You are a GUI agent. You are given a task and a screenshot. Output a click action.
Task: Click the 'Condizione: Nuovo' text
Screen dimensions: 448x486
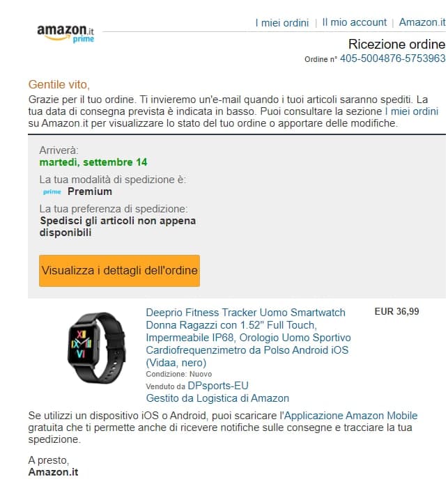pos(178,374)
